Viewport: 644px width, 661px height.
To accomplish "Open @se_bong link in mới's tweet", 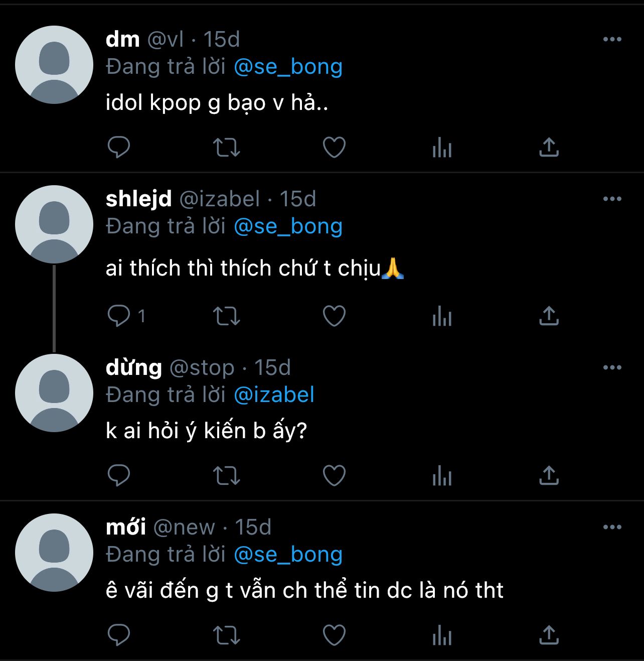I will (x=288, y=554).
